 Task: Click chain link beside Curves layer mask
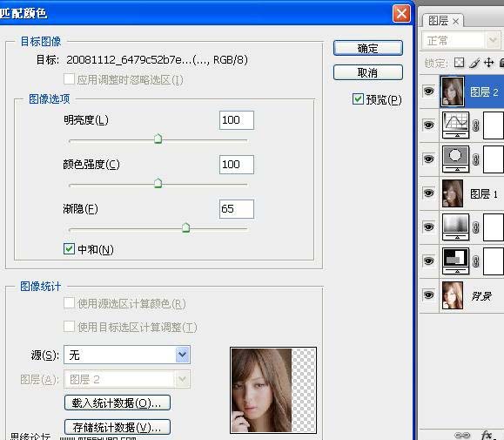pyautogui.click(x=476, y=125)
